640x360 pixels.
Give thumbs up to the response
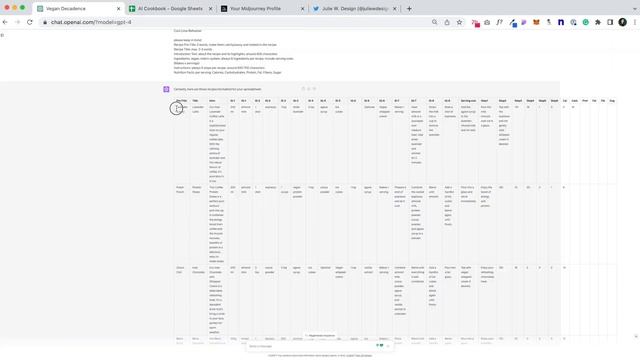(x=309, y=89)
